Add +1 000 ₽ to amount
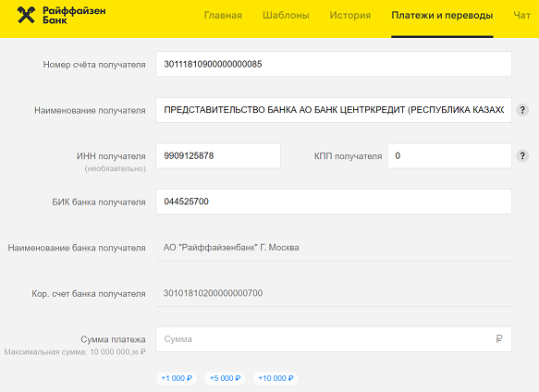 pyautogui.click(x=177, y=378)
